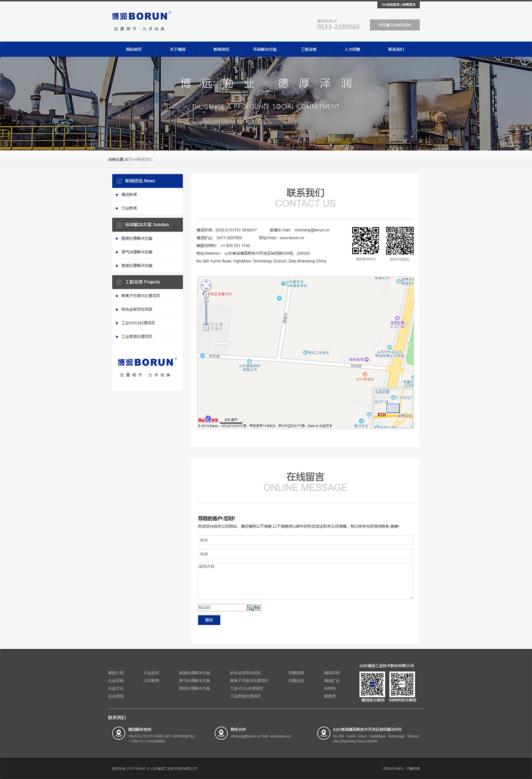Open the 人才招聘 navigation menu item

[x=352, y=49]
